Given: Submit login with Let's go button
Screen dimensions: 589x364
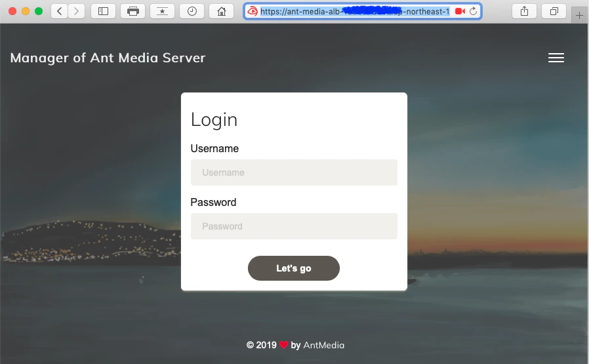Looking at the screenshot, I should tap(294, 268).
